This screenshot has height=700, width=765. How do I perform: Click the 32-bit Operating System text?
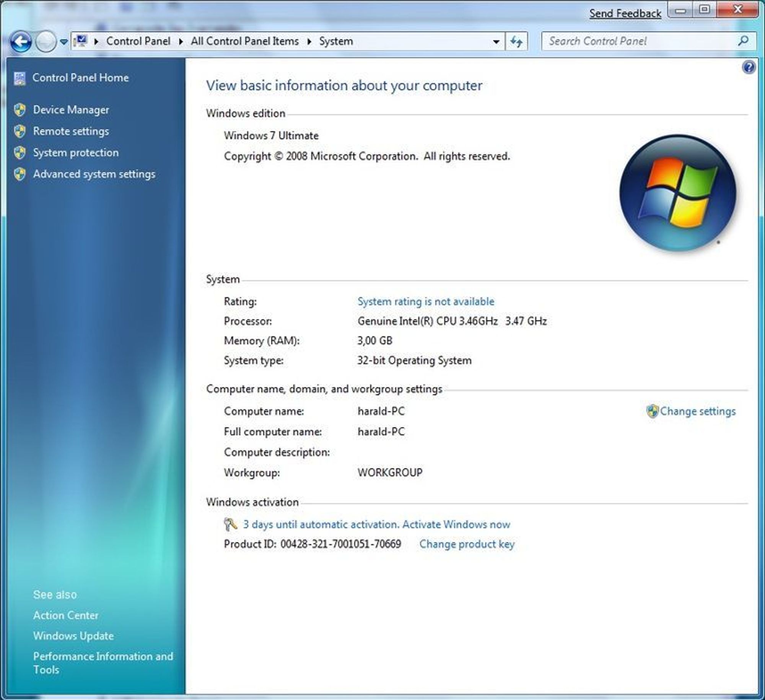click(x=414, y=361)
